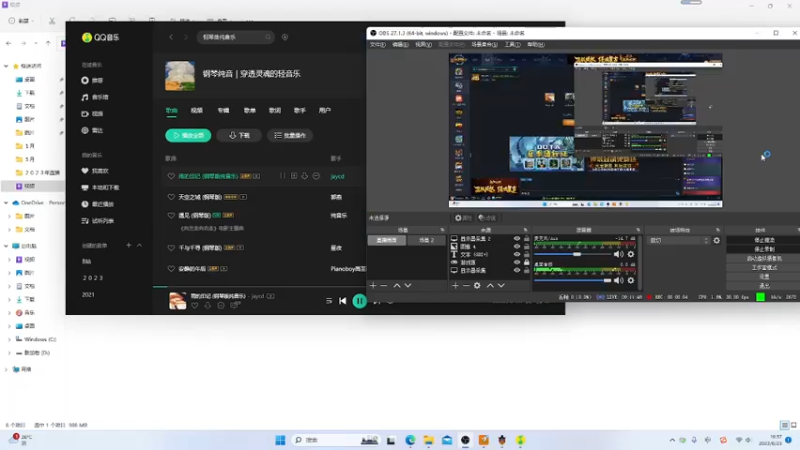800x450 pixels.
Task: Add a new source in OBS Sources panel
Action: point(455,286)
